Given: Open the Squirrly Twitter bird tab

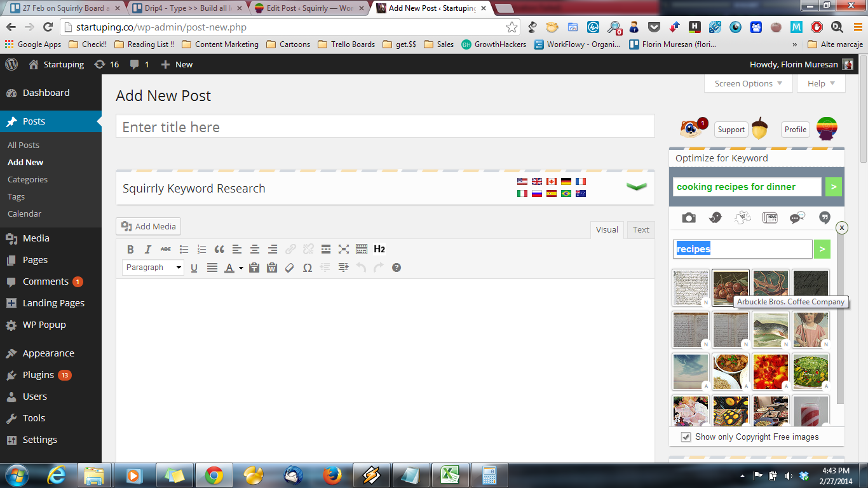Looking at the screenshot, I should click(x=715, y=218).
